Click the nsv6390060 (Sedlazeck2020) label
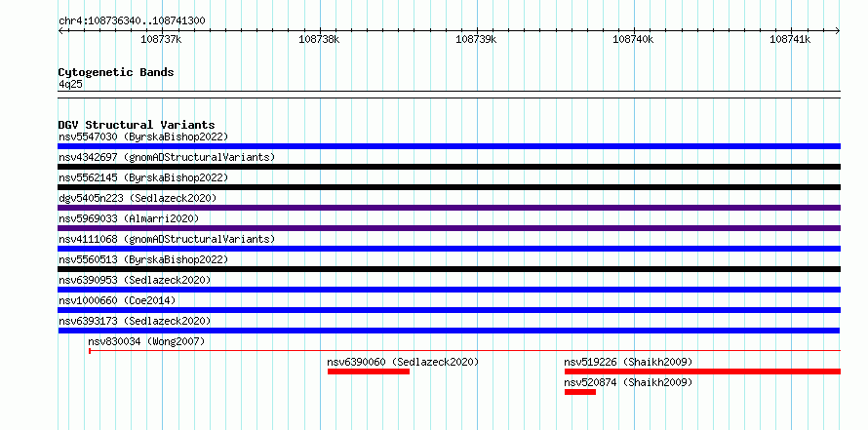The image size is (868, 430). point(403,362)
